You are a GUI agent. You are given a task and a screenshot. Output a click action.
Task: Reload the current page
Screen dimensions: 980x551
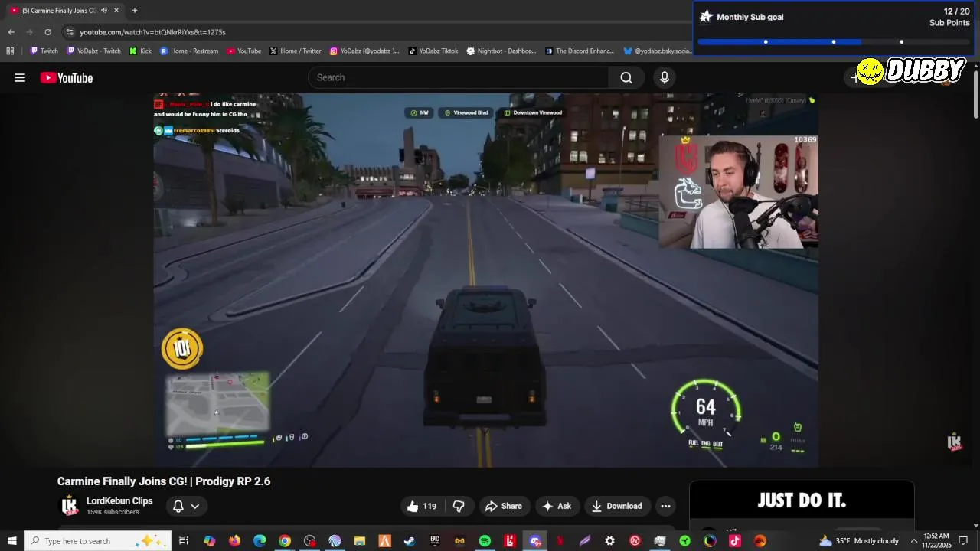[47, 32]
